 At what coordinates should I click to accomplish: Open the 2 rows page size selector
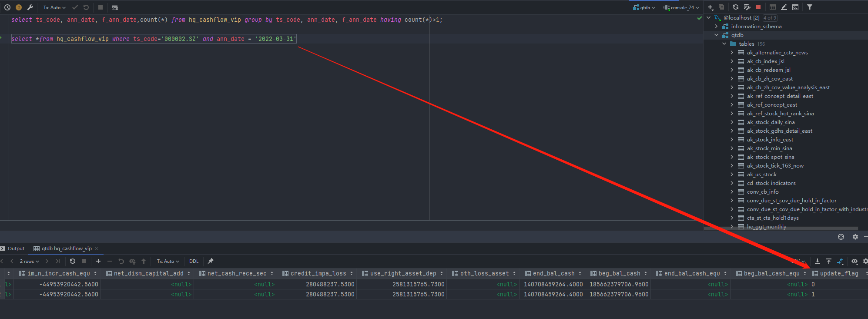point(29,261)
